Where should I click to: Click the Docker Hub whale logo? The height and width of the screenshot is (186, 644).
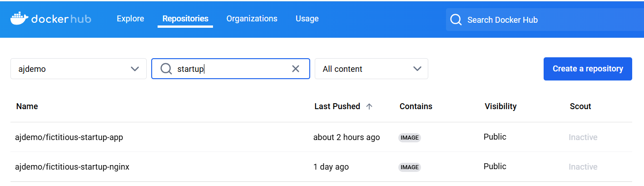pyautogui.click(x=20, y=19)
